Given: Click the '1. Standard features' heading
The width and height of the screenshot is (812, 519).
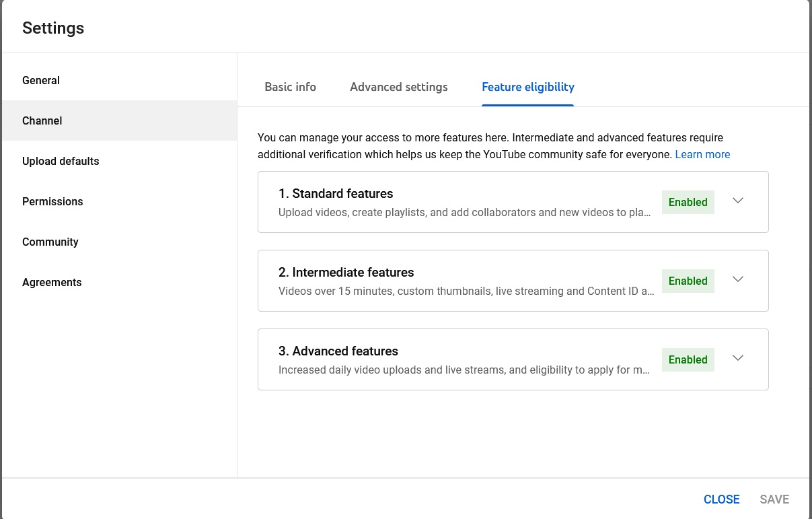Looking at the screenshot, I should coord(336,193).
